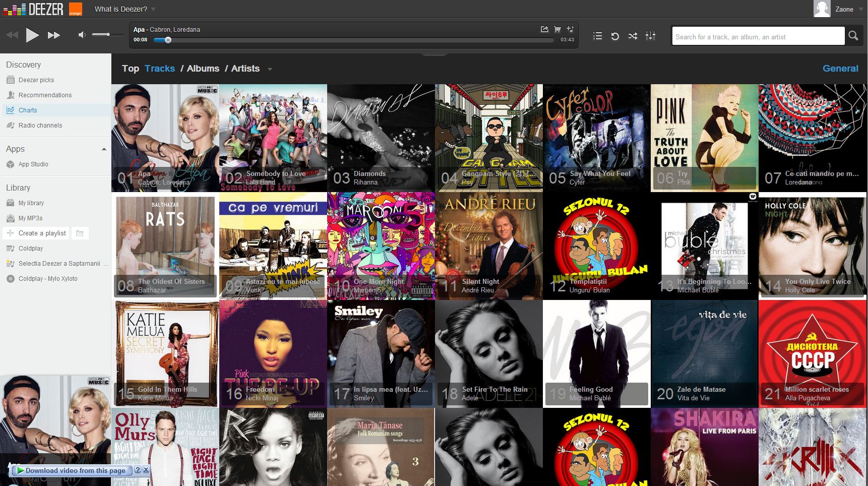Add current track to playlist icon
Image resolution: width=868 pixels, height=486 pixels.
click(570, 29)
